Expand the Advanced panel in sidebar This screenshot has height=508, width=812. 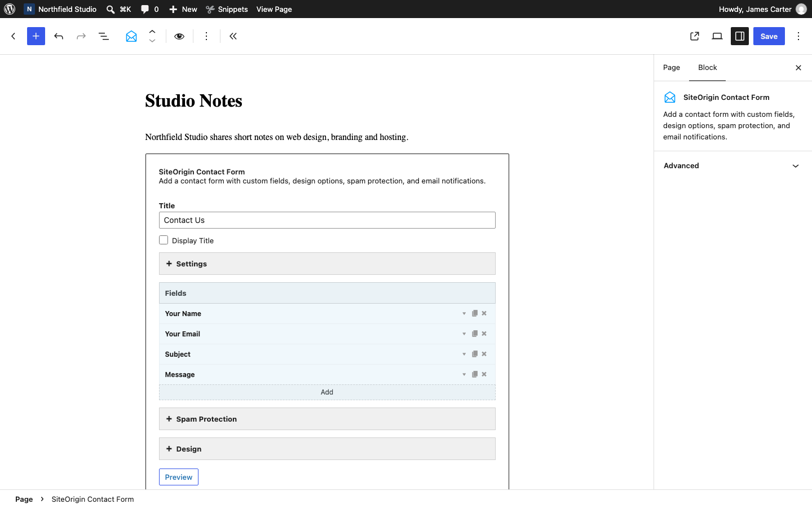[732, 166]
